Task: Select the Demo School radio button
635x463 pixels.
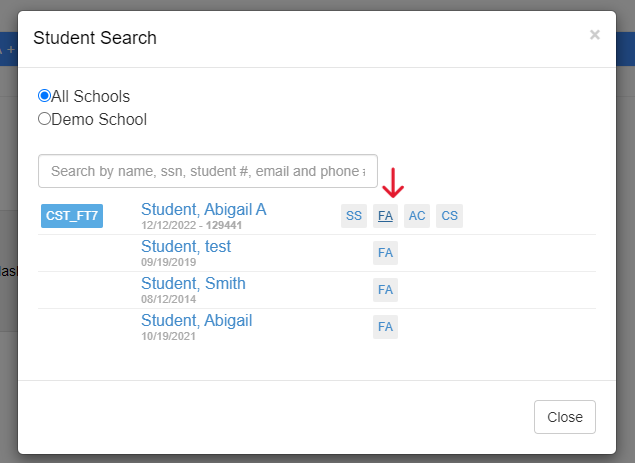Action: coord(44,119)
